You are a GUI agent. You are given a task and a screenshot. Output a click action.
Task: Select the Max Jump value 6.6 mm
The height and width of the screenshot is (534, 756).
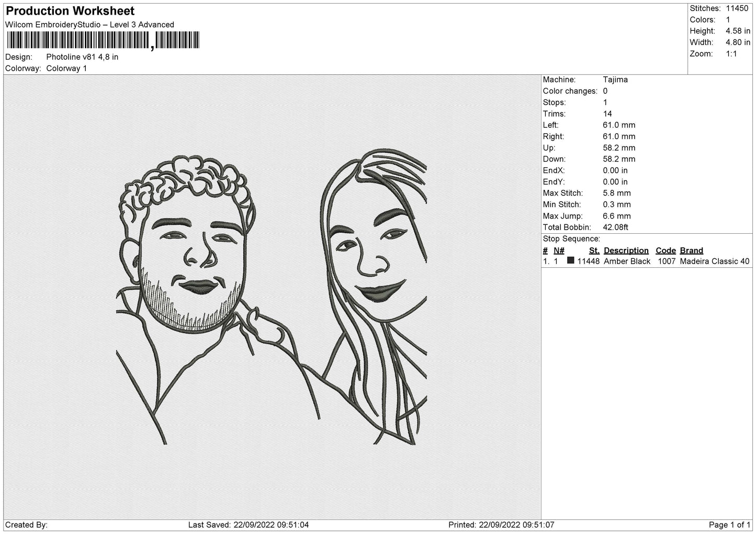point(617,216)
